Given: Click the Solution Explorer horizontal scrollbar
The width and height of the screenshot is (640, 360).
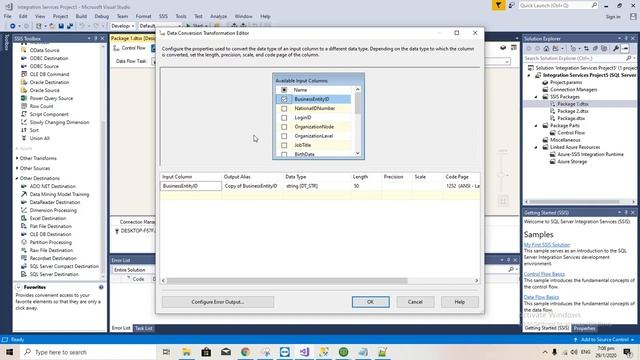Looking at the screenshot, I should click(574, 202).
